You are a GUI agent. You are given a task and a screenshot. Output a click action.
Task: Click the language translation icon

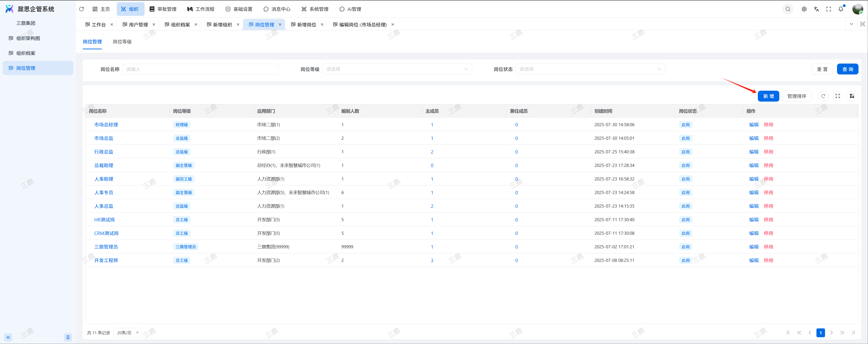click(x=816, y=9)
